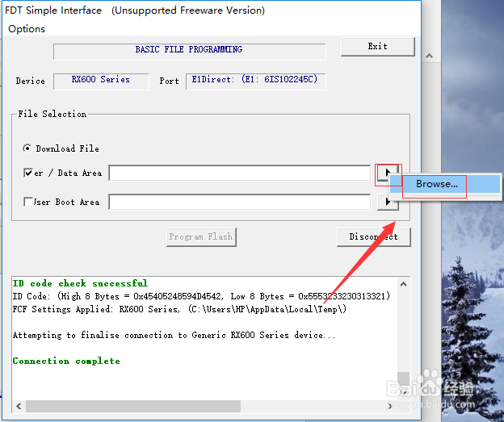Click the 'Connection complete' log line
This screenshot has width=504, height=422.
[66, 361]
